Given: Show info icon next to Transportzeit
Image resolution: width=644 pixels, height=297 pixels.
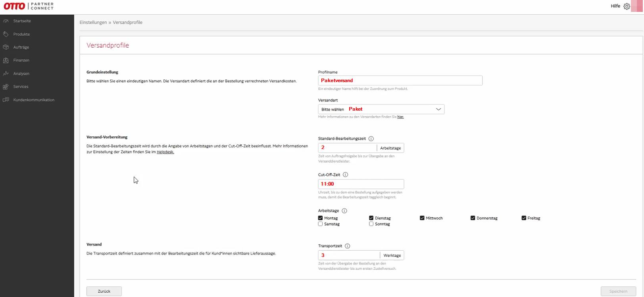Looking at the screenshot, I should 348,246.
